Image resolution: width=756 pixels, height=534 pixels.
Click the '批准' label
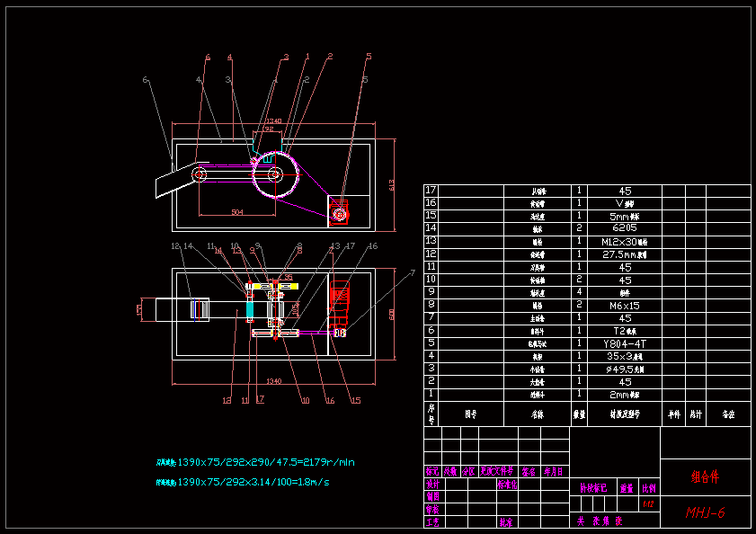[x=505, y=522]
